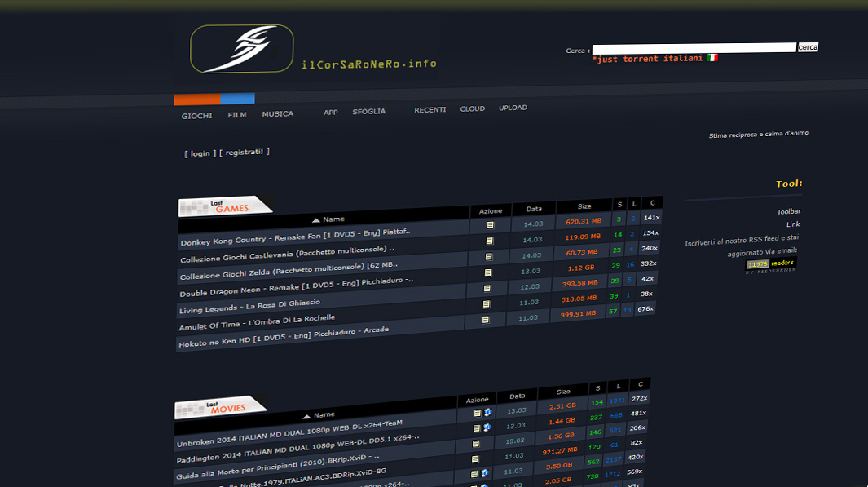This screenshot has width=868, height=487.
Task: Click the ilCorSaRoNeRo site logo
Action: (x=241, y=49)
